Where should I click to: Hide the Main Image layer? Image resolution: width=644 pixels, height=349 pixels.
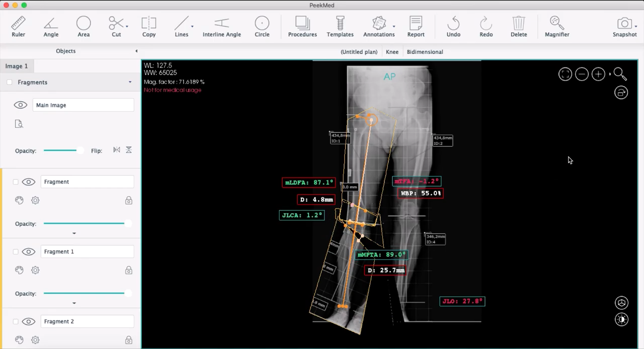pyautogui.click(x=20, y=105)
